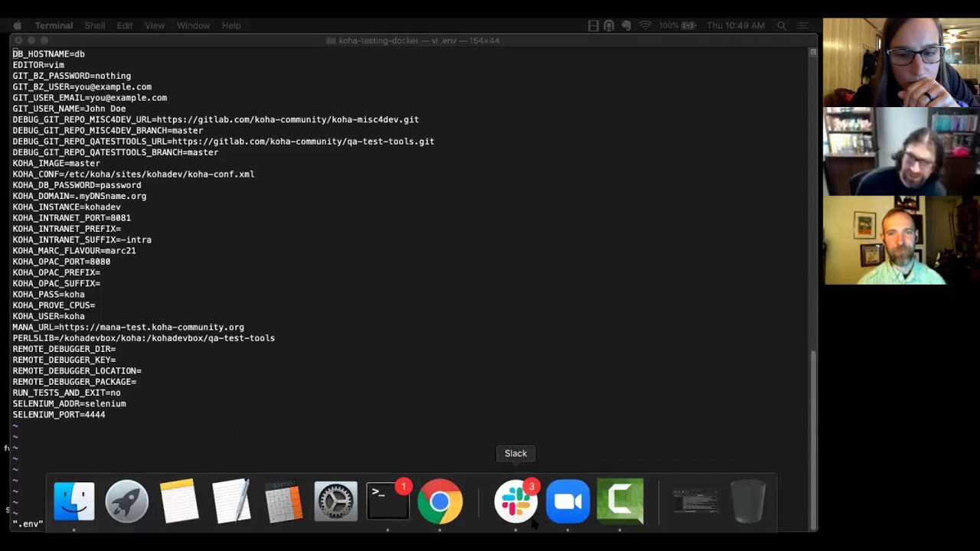Open Finder from the dock
The image size is (980, 551).
coord(74,501)
